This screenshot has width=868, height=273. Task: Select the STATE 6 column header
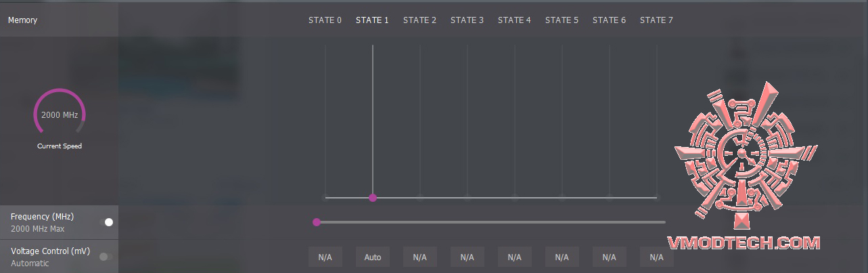[x=610, y=20]
